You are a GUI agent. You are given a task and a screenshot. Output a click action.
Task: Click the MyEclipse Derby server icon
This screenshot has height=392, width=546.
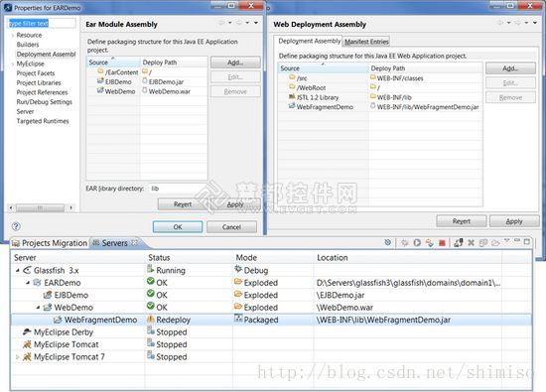coord(27,331)
